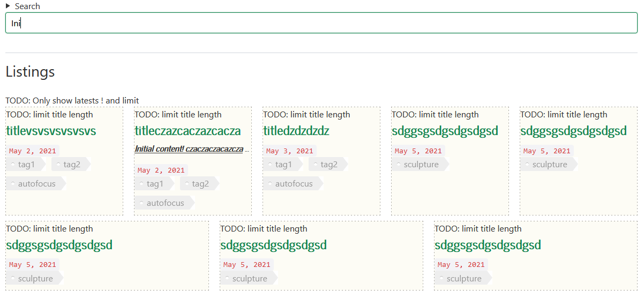Click May 2, 2021 date under titleczazcaczazcacza
644x305 pixels.
coord(161,170)
